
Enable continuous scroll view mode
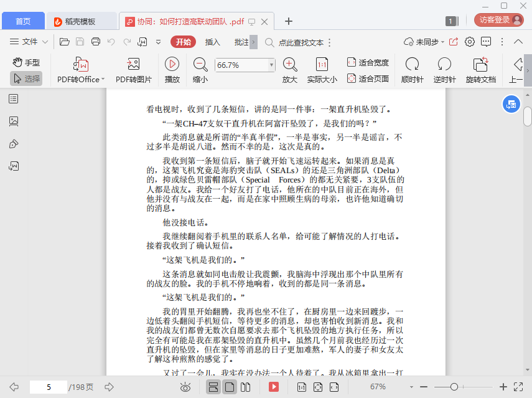point(213,387)
